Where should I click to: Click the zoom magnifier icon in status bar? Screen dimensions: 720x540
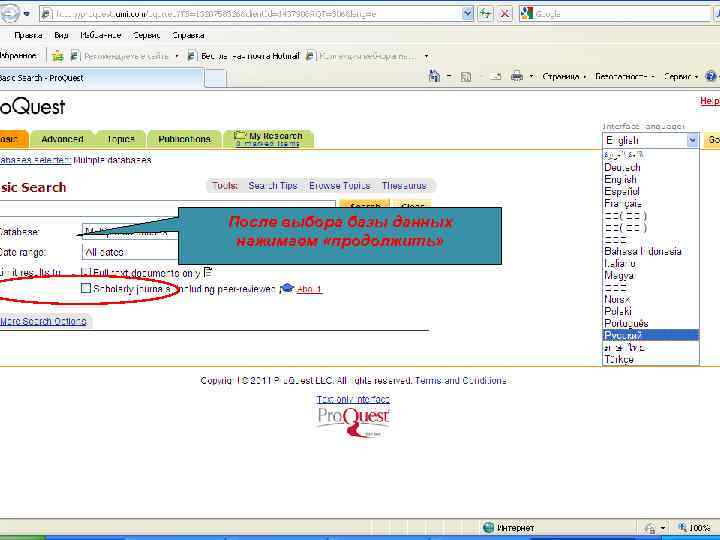tap(682, 528)
